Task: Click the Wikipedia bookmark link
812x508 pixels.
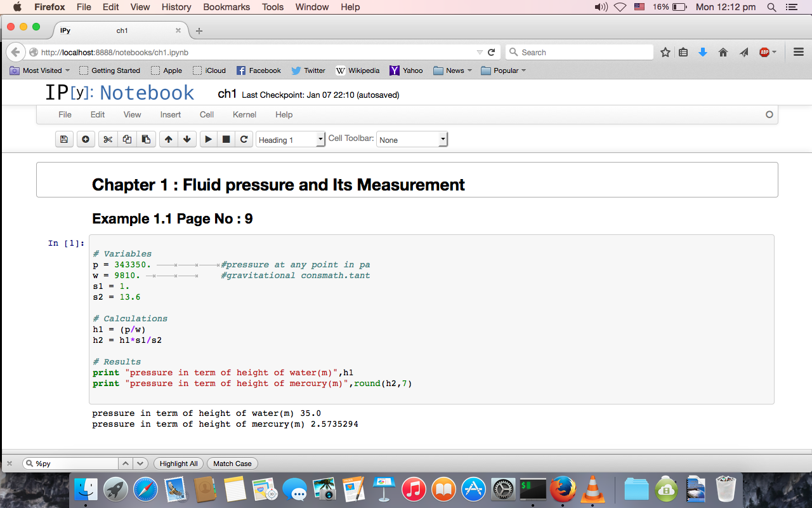Action: click(x=358, y=70)
